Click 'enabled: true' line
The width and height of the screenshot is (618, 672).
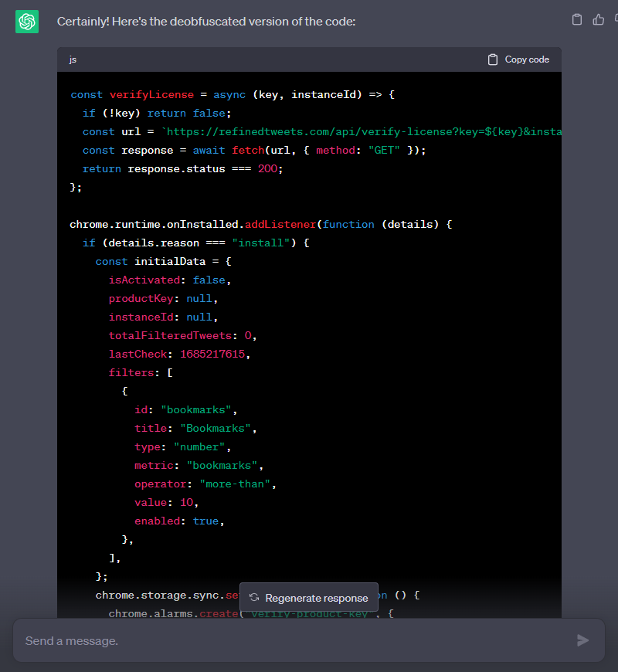pos(179,521)
